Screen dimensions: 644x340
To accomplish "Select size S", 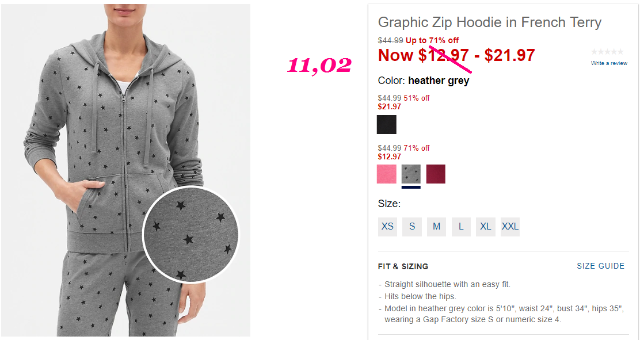I will [412, 227].
